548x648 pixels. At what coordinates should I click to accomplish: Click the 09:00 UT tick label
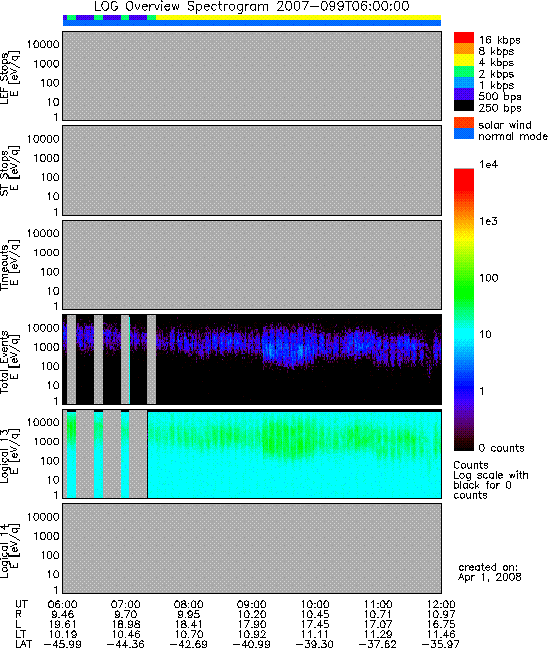252,604
